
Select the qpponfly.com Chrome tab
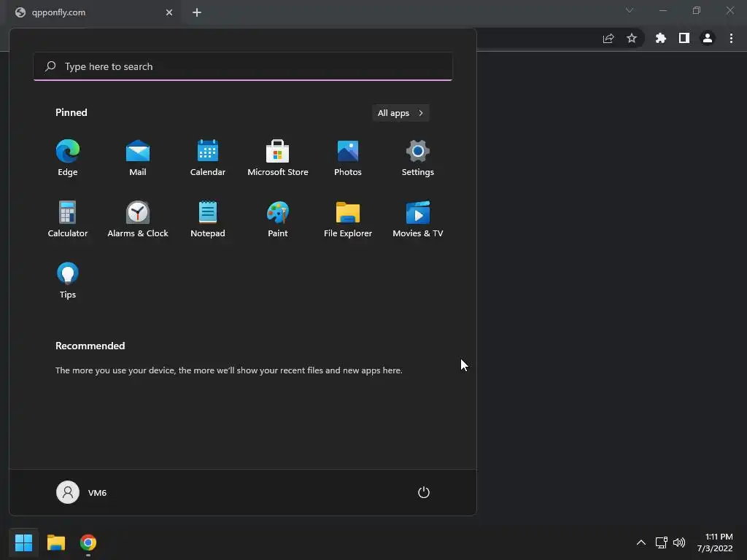(93, 12)
